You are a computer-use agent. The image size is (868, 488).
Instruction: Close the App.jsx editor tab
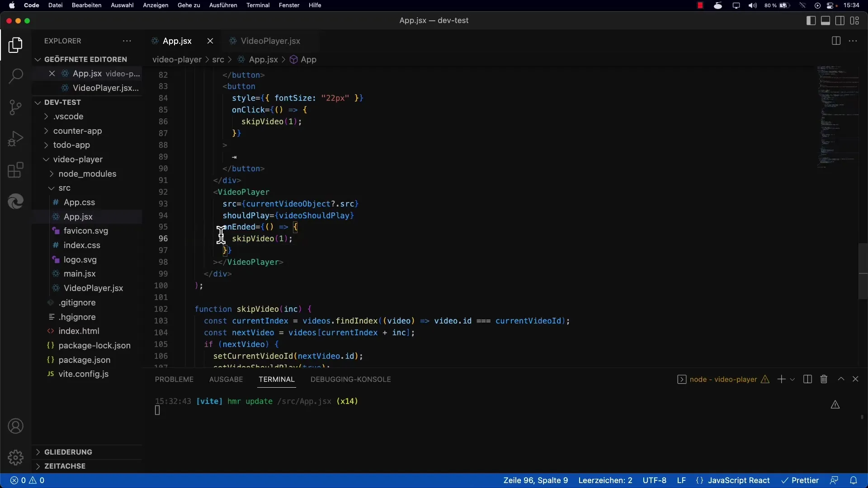(210, 41)
